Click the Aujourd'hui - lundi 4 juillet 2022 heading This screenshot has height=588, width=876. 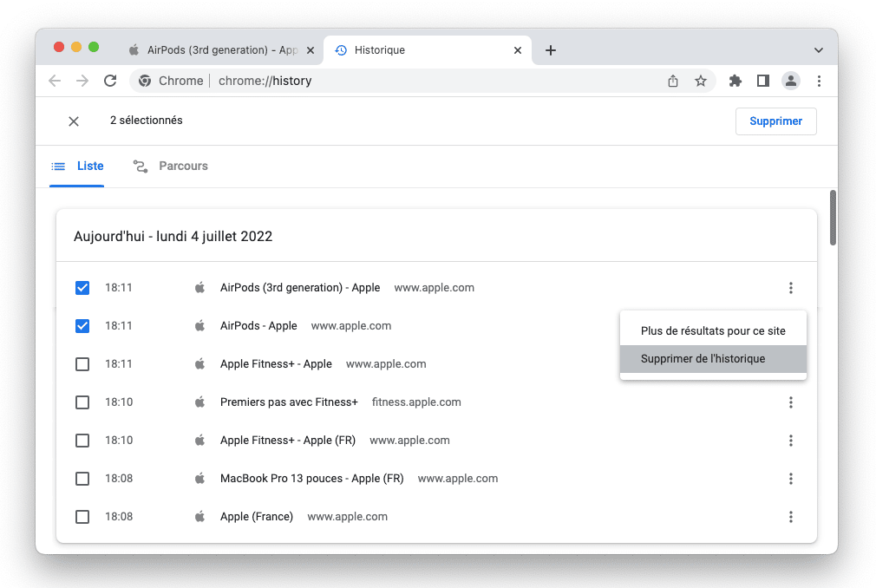[173, 236]
